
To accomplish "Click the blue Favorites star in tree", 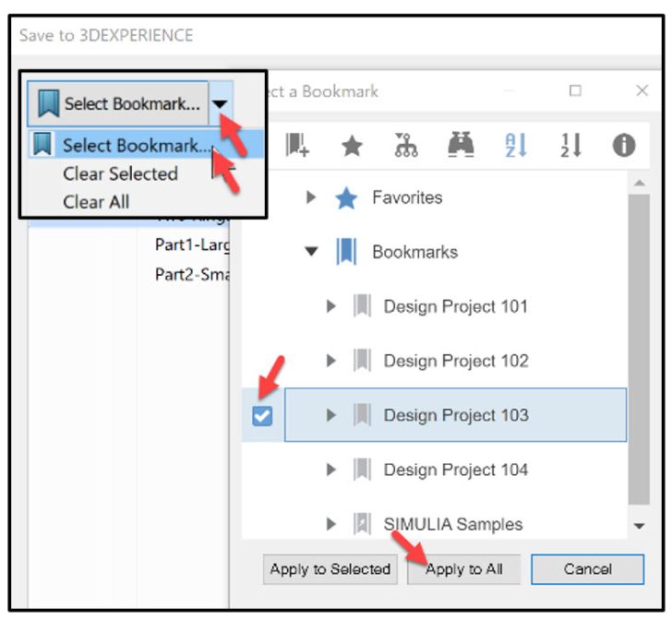I will click(346, 198).
